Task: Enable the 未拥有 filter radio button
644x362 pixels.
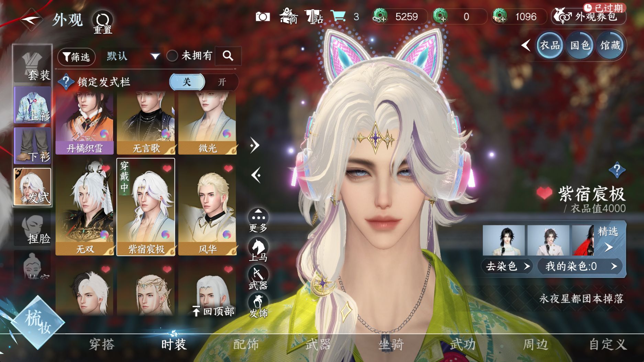Action: (172, 56)
